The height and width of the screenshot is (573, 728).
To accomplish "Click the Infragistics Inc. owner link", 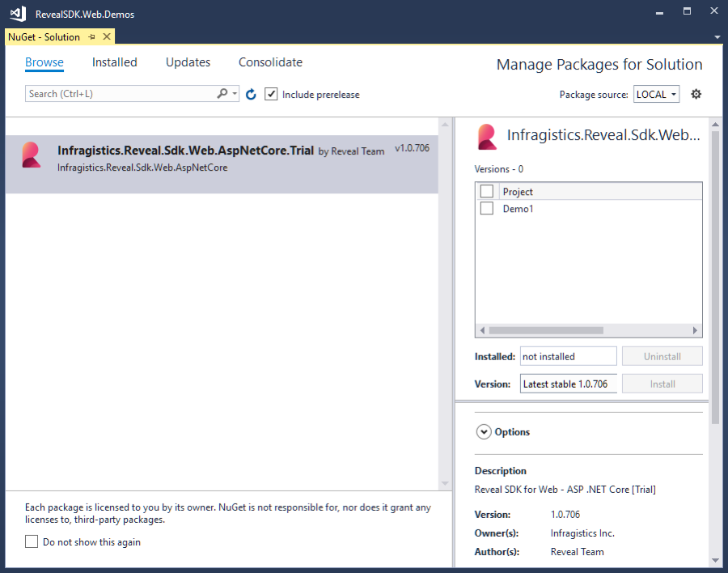I will coord(582,533).
